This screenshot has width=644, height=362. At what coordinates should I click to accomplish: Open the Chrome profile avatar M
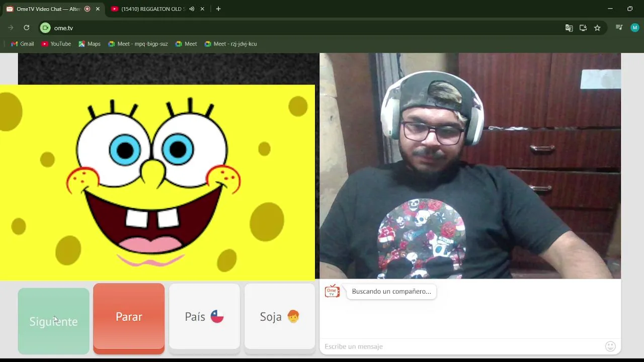(x=634, y=28)
